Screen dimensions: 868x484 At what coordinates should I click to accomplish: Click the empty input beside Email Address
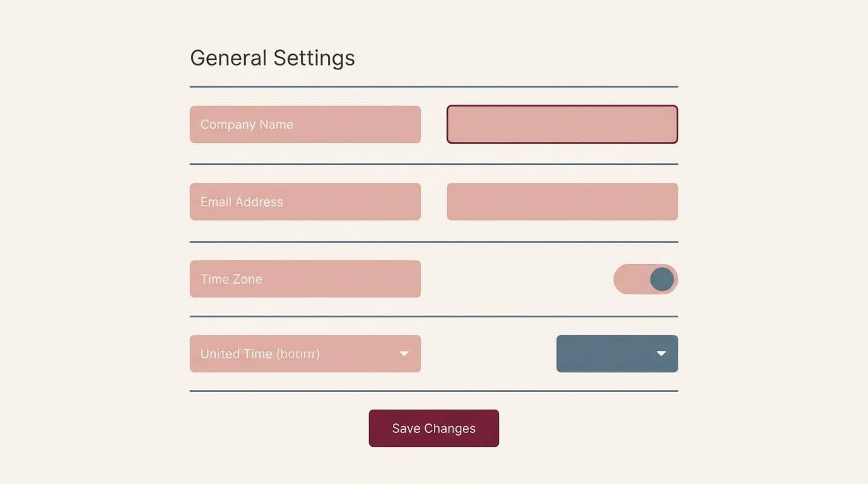click(x=561, y=201)
